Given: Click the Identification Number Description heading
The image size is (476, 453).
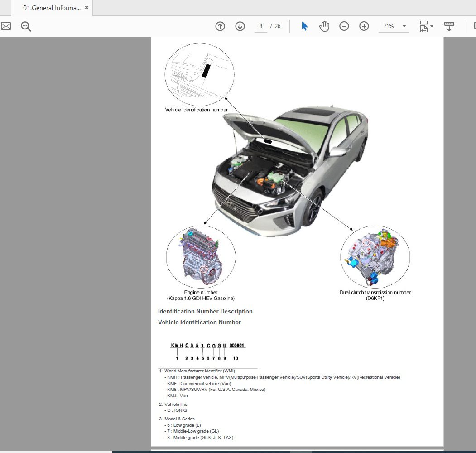Looking at the screenshot, I should pos(205,312).
